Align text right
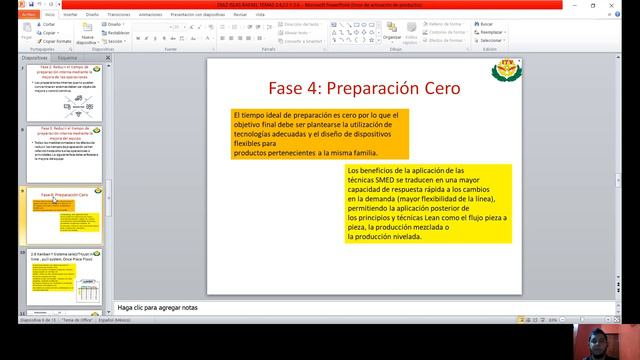 [240, 38]
